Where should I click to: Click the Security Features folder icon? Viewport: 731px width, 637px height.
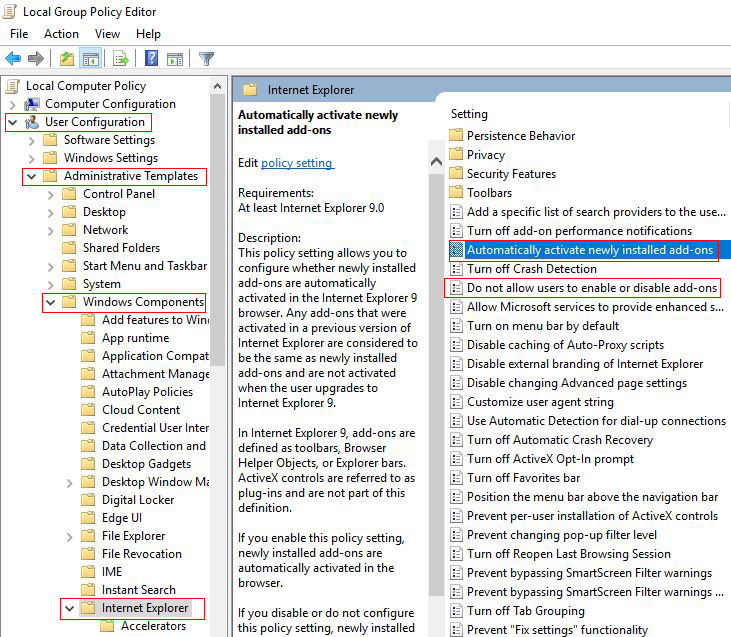(456, 173)
